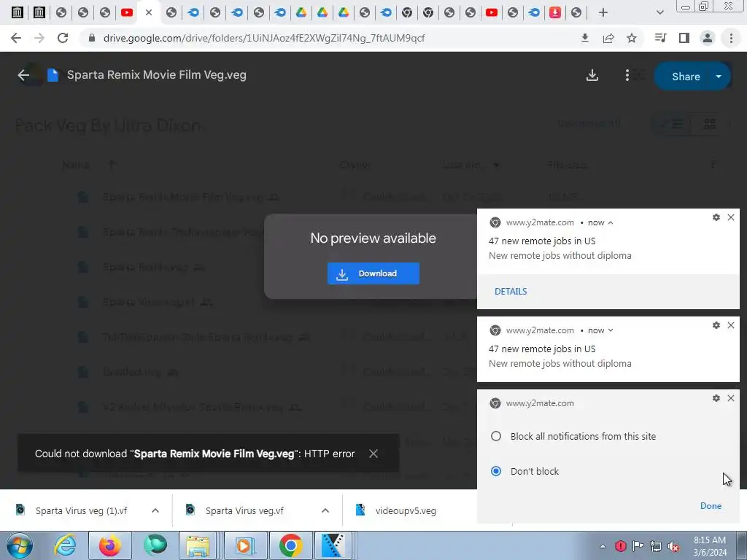Close the notification settings panel

[x=731, y=398]
